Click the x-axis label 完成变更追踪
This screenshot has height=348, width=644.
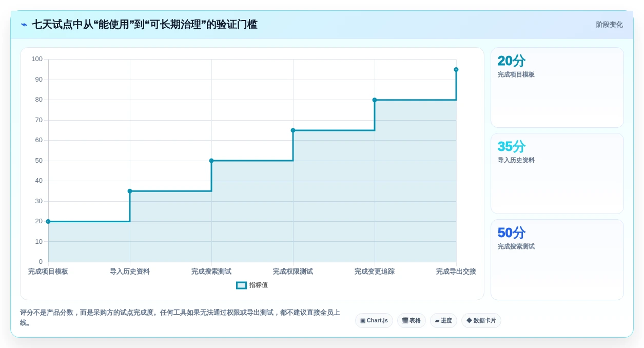(x=375, y=272)
